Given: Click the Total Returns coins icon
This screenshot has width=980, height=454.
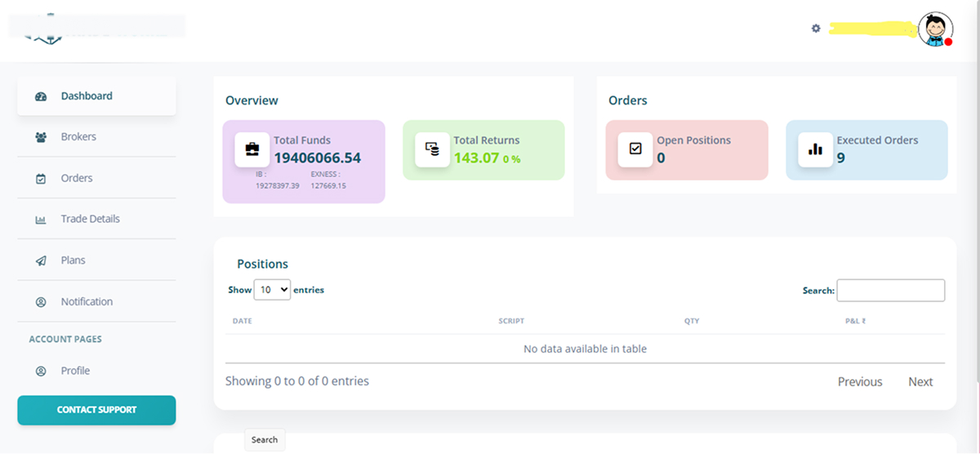Looking at the screenshot, I should tap(432, 149).
